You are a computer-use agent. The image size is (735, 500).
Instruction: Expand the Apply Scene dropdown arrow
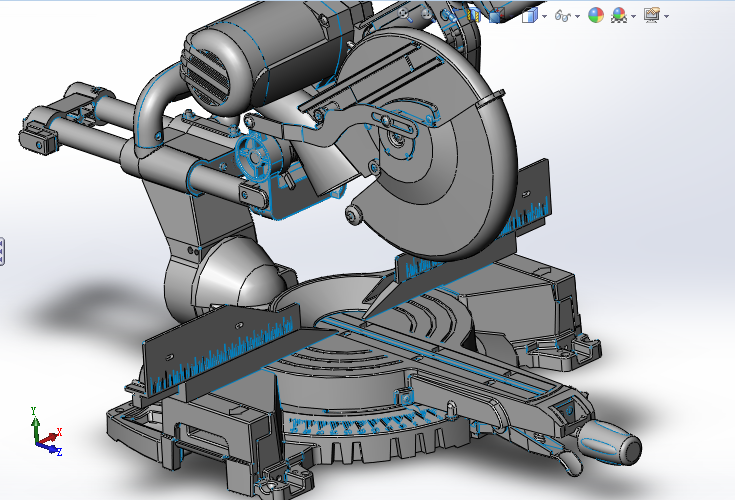click(633, 16)
